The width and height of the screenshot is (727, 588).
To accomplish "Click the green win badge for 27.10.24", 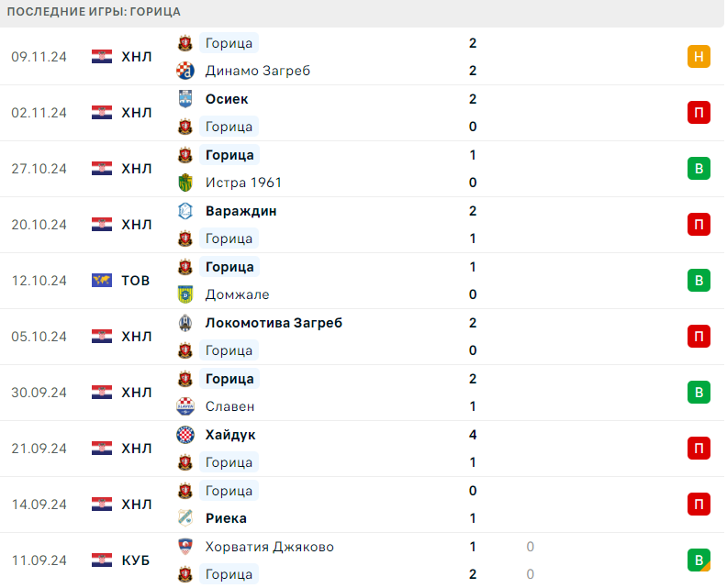I will (x=699, y=169).
